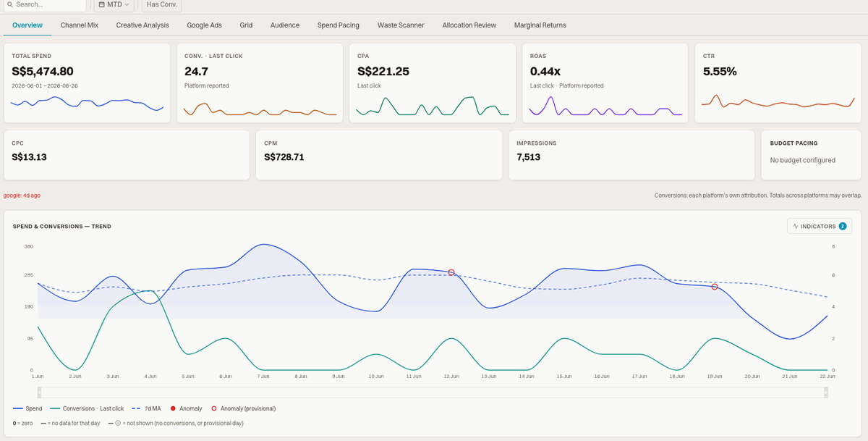Viewport: 868px width, 441px height.
Task: Click the Indicators count badge 2
Action: coord(843,226)
